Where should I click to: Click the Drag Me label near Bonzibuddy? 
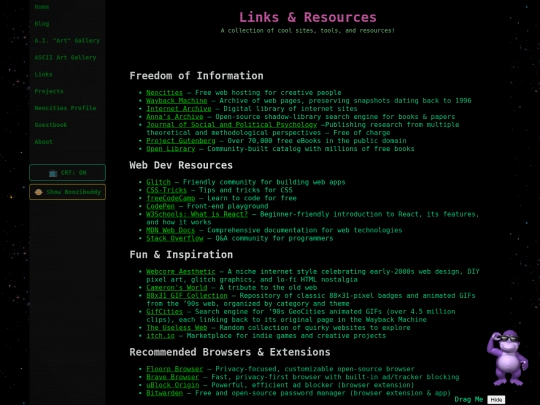click(x=469, y=399)
